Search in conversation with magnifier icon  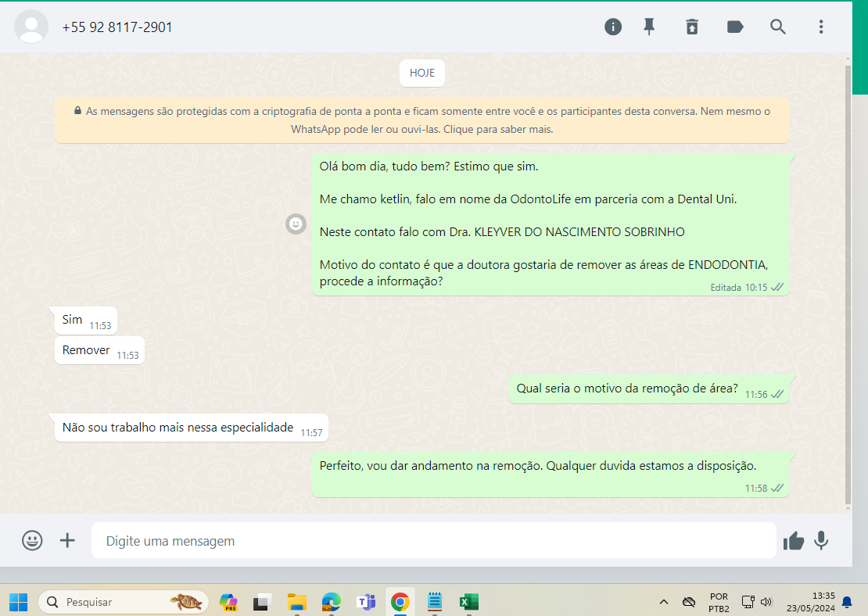click(778, 27)
